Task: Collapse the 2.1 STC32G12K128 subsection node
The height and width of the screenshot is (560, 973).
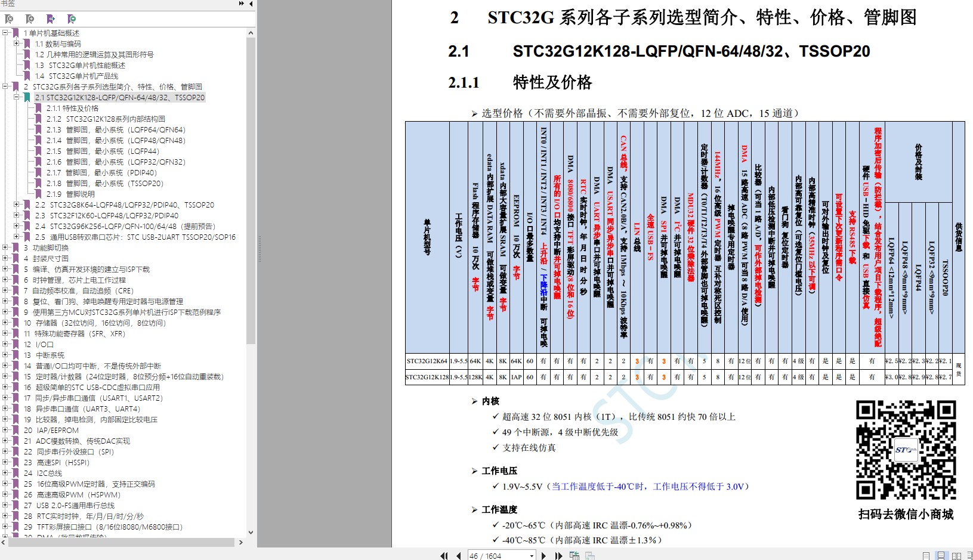Action: (17, 97)
